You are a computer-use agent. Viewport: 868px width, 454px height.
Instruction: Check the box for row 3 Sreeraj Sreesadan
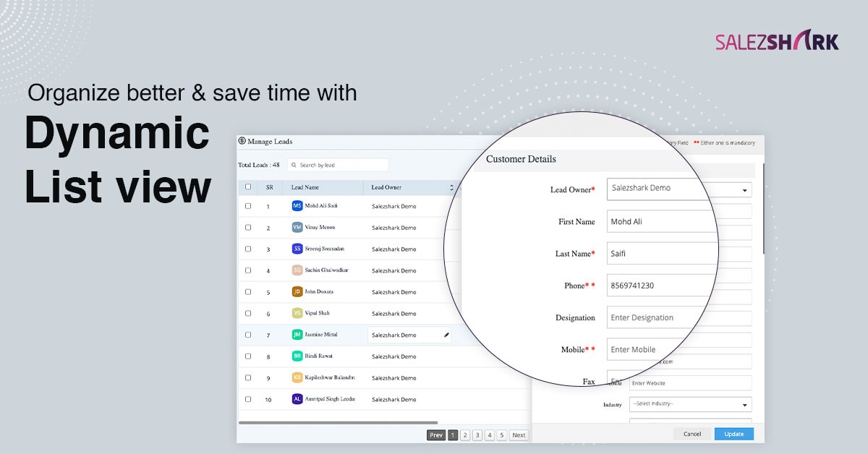[248, 249]
